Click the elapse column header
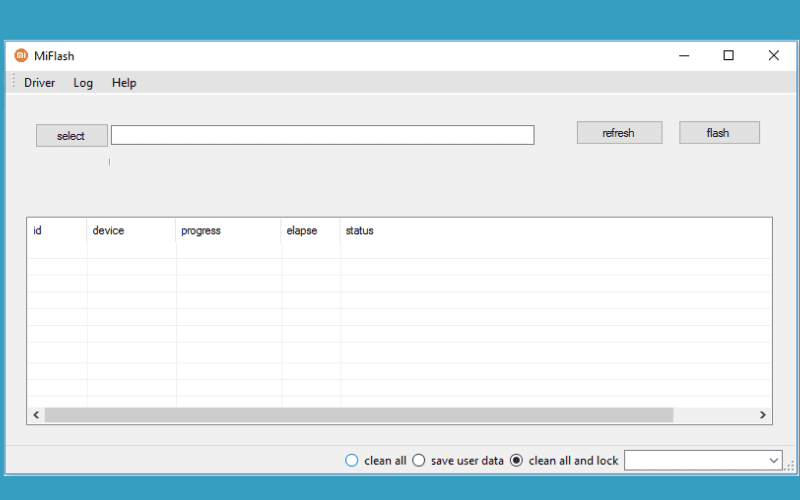 click(310, 231)
